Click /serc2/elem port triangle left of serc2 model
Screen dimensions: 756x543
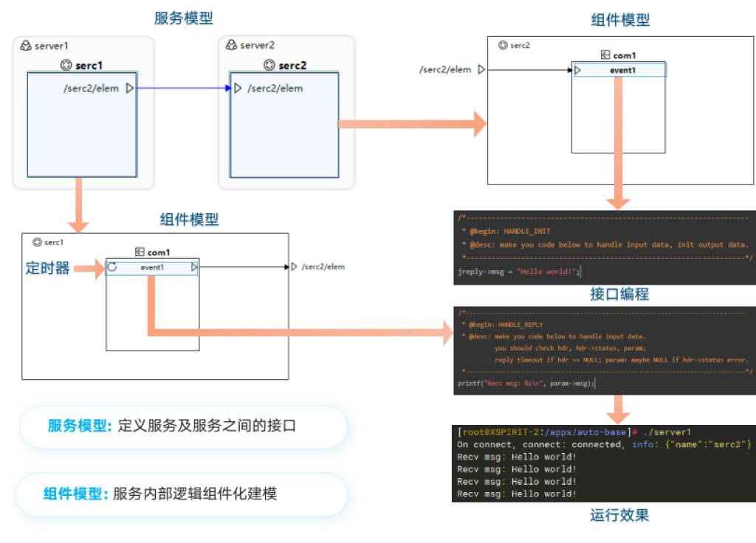click(481, 69)
